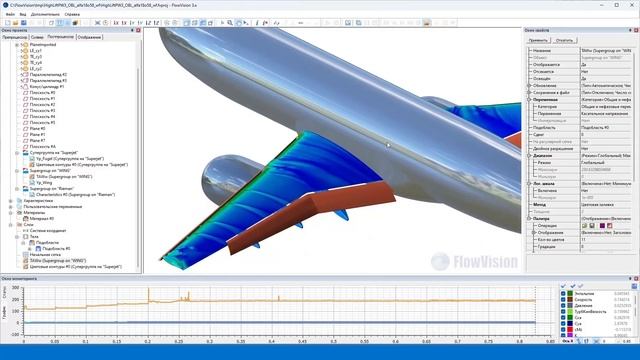The image size is (640, 360).
Task: Toggle the Ccx checkbox in monitor legend
Action: 563,318
